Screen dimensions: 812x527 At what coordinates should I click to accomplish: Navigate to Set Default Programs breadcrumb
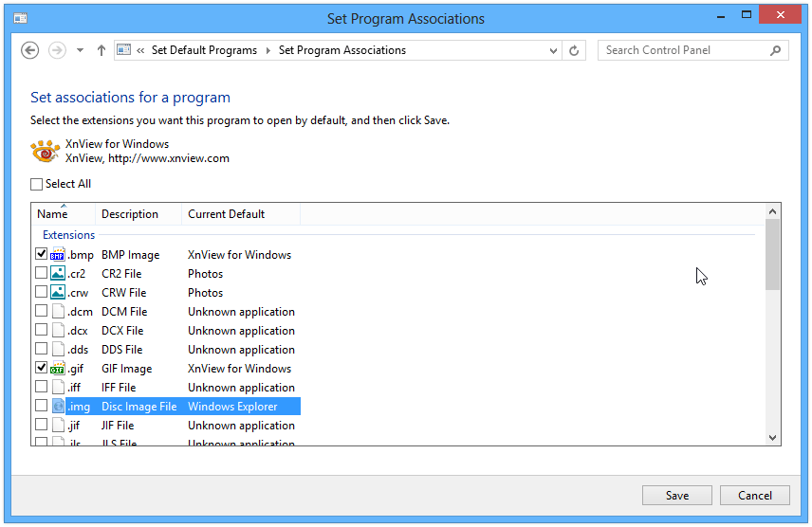pyautogui.click(x=204, y=50)
